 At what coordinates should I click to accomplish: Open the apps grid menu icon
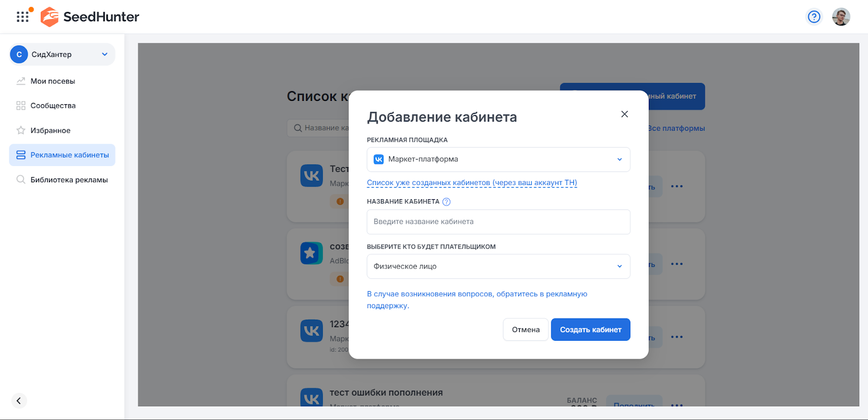pos(22,17)
